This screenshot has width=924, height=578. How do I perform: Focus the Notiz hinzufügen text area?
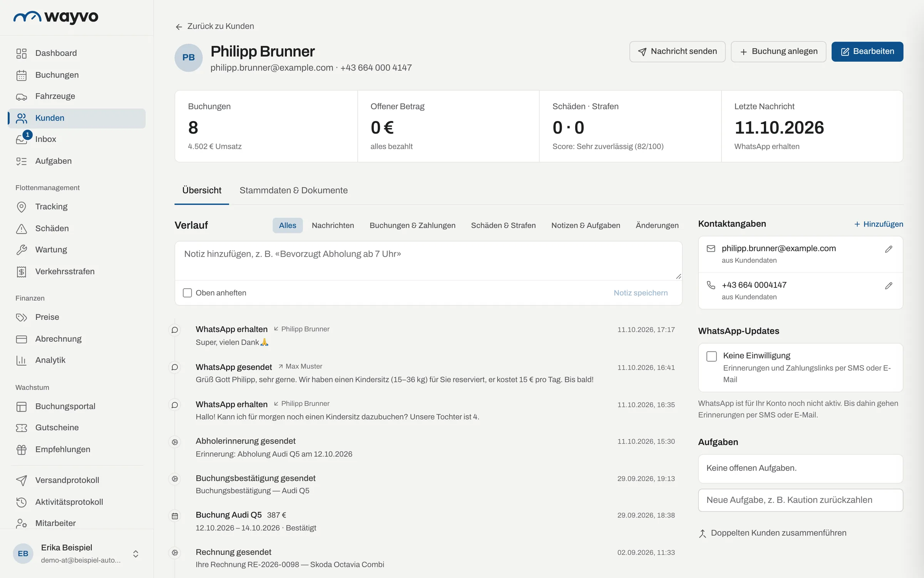point(428,261)
